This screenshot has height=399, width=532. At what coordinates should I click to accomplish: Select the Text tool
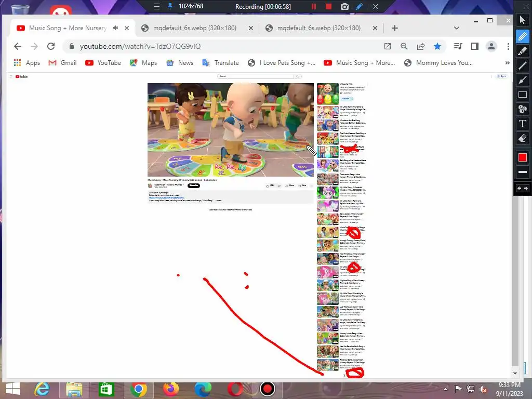tap(523, 124)
